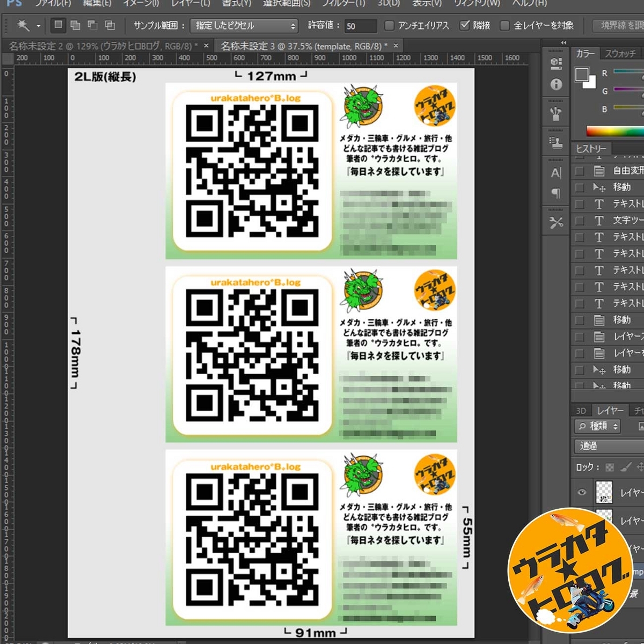Viewport: 644px width, 644px height.
Task: Open the 種類 layer filter dropdown
Action: tap(598, 426)
